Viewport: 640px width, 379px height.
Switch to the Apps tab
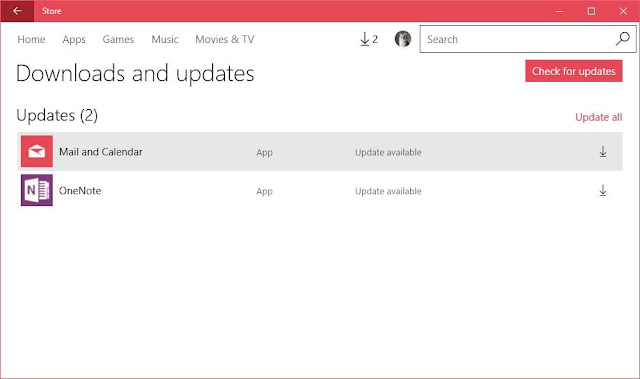(74, 40)
